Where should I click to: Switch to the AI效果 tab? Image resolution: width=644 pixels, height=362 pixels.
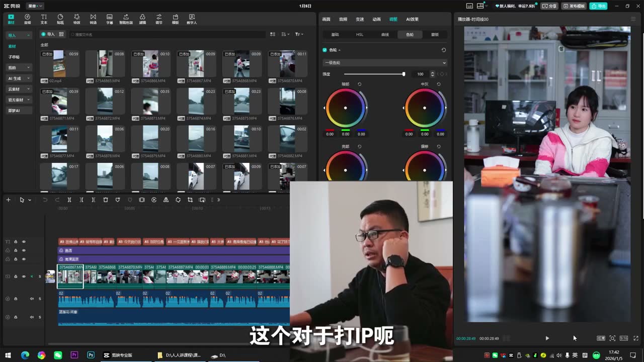412,19
